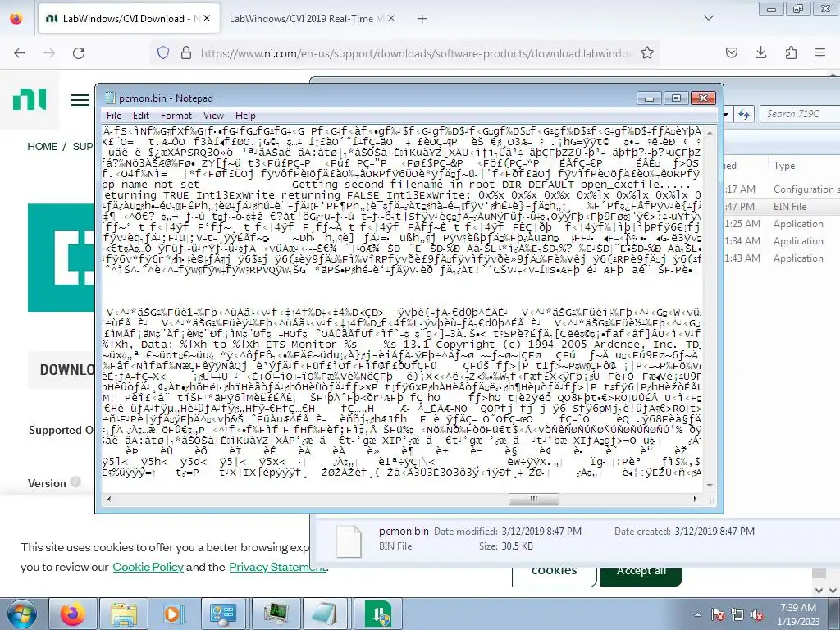This screenshot has width=840, height=630.
Task: Bookmark this page with the star
Action: coord(647,53)
